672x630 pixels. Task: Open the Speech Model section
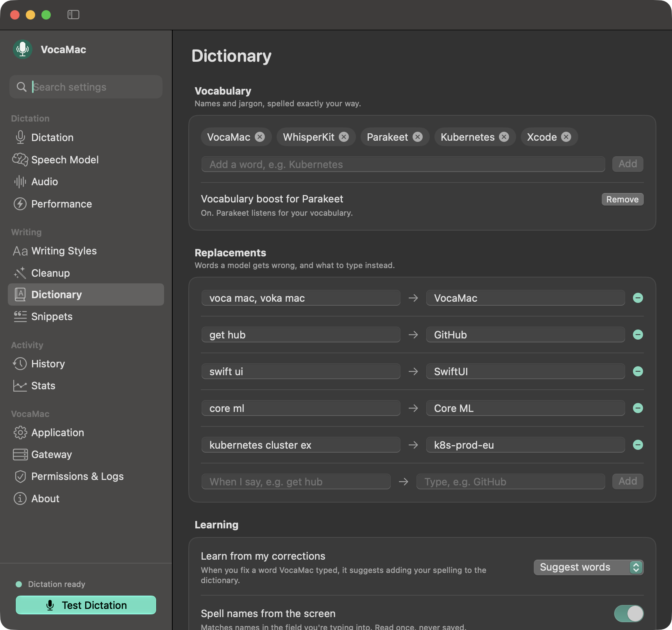86,160
